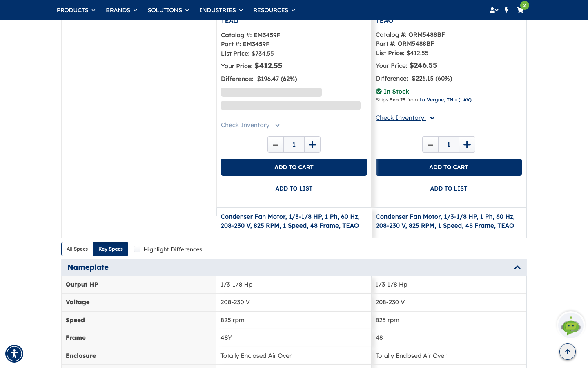Image resolution: width=588 pixels, height=368 pixels.
Task: Click the back-to-top arrow button
Action: [568, 352]
